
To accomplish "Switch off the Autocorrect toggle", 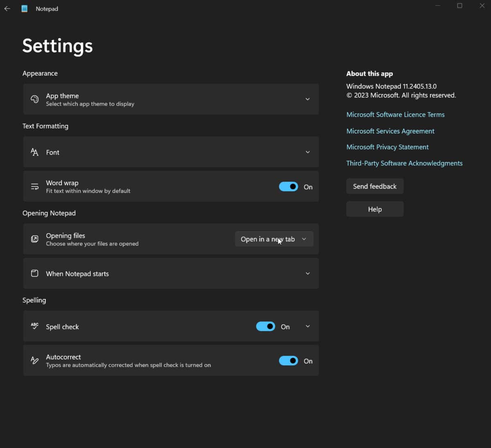I will click(288, 360).
